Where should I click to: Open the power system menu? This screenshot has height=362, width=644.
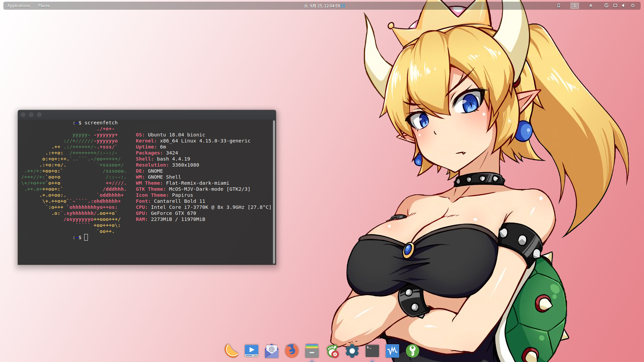[633, 6]
